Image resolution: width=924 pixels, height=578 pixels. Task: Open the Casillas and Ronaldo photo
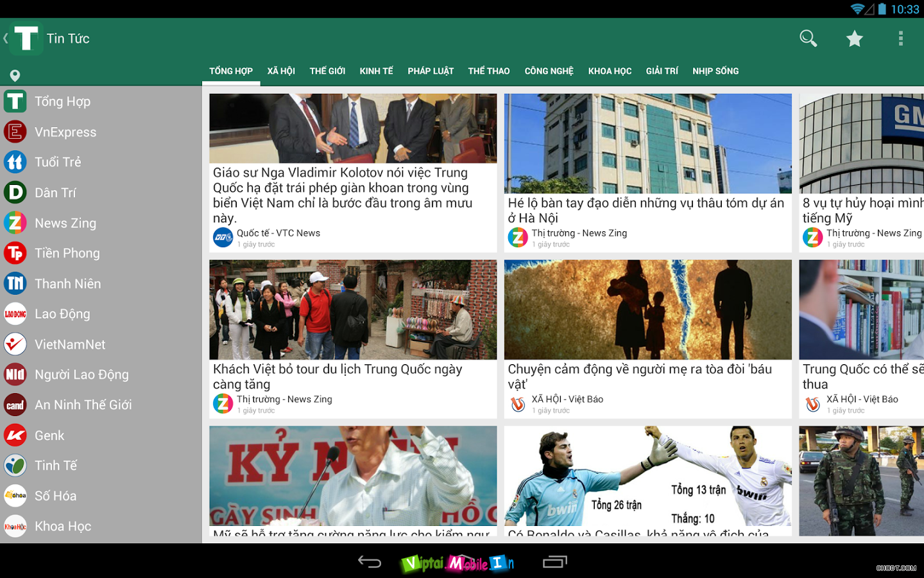point(648,476)
